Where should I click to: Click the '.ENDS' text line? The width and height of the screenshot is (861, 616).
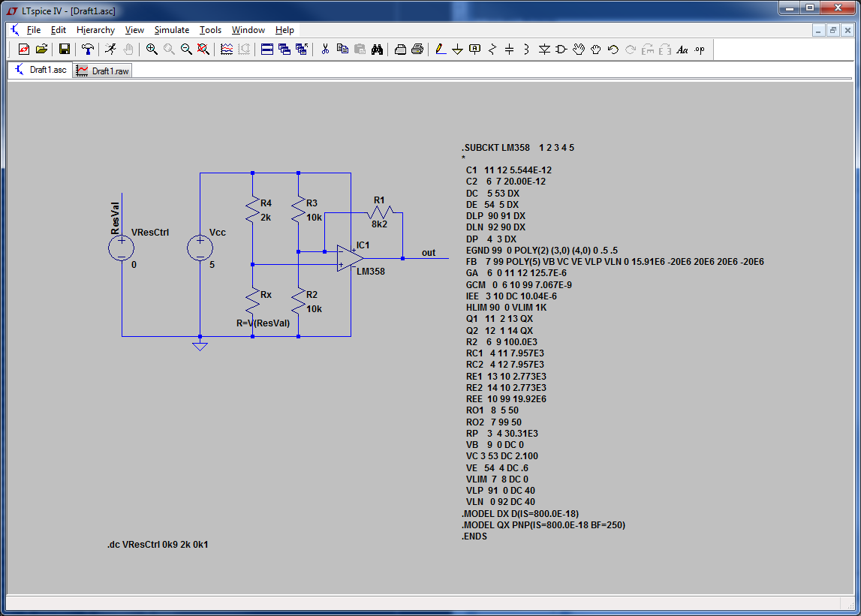click(x=474, y=536)
